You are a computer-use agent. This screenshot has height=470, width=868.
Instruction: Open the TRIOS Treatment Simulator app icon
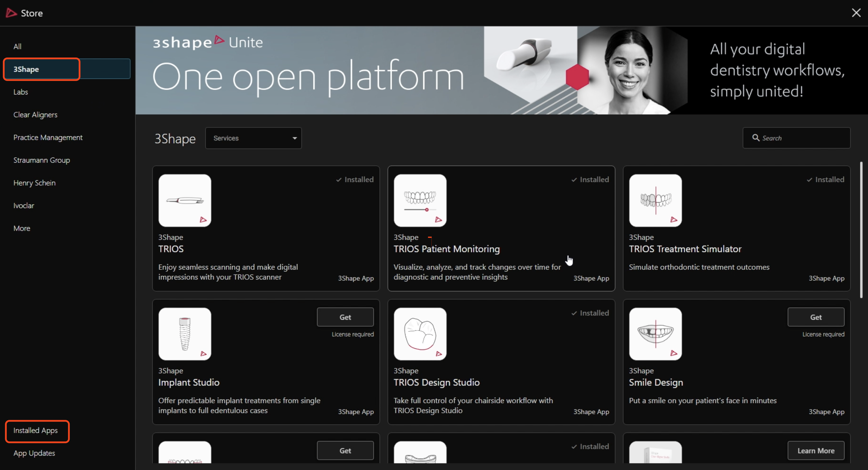tap(655, 200)
